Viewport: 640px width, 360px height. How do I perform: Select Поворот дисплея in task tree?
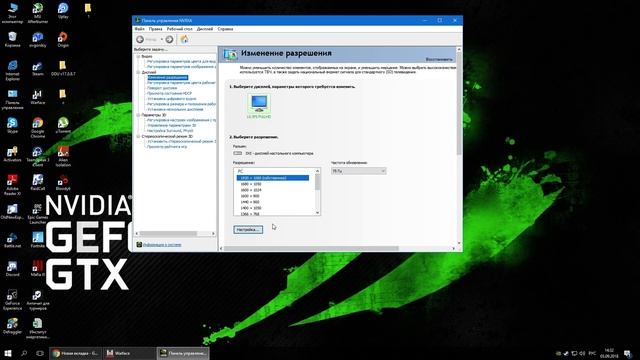point(162,88)
